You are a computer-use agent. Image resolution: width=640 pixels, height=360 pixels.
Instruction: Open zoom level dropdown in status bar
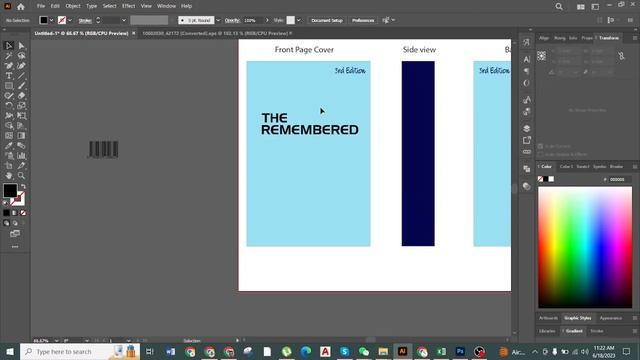[56, 340]
